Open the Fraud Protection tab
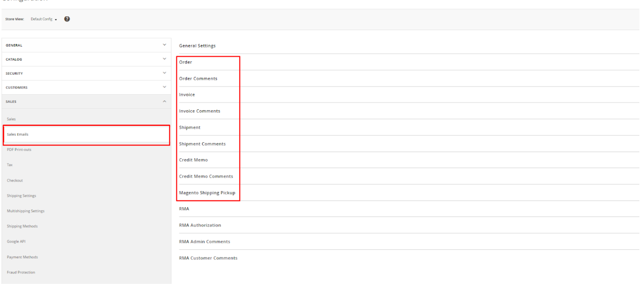The width and height of the screenshot is (644, 286). pos(21,272)
